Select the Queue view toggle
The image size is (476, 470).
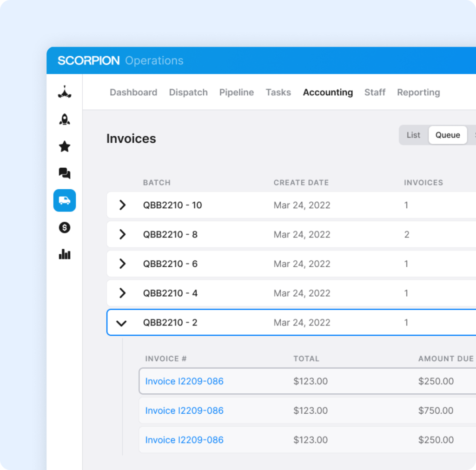[x=448, y=135]
